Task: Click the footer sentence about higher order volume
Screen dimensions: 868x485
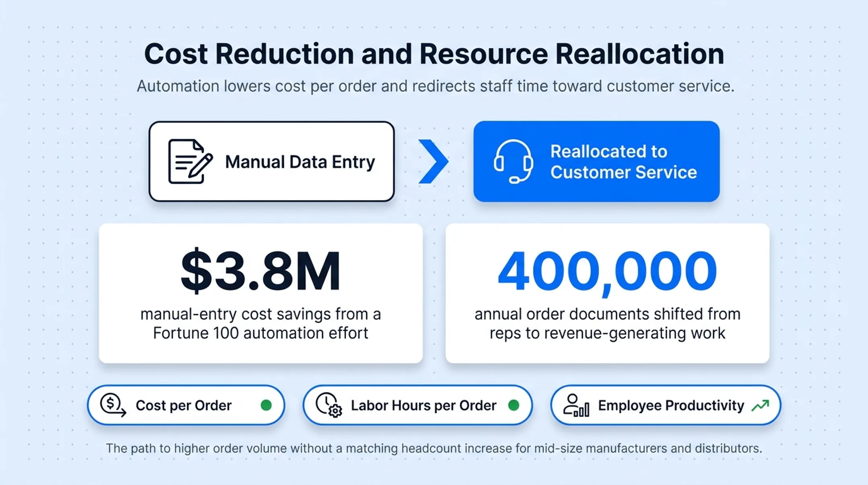Action: pos(434,448)
